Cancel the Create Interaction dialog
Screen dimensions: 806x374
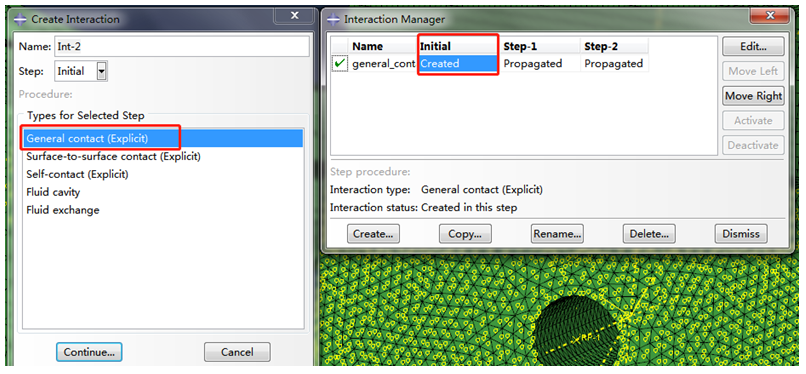tap(237, 352)
